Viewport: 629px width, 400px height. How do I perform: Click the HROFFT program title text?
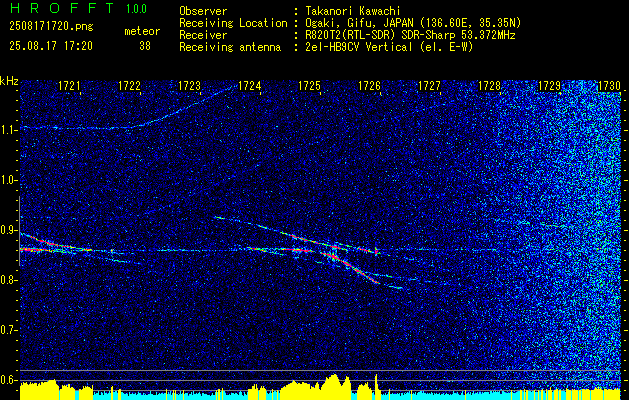[62, 8]
